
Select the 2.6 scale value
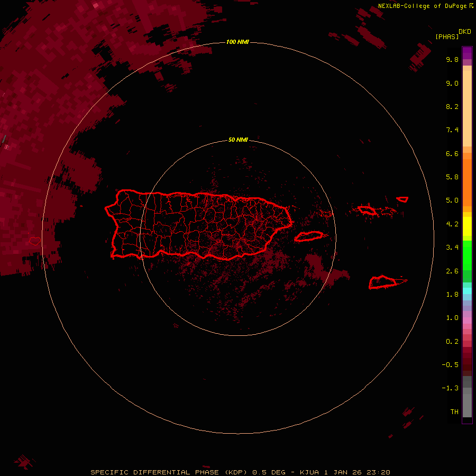[x=452, y=271]
